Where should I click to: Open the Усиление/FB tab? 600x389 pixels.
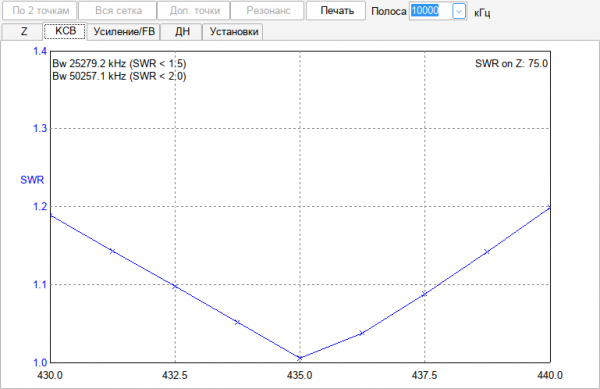click(124, 31)
